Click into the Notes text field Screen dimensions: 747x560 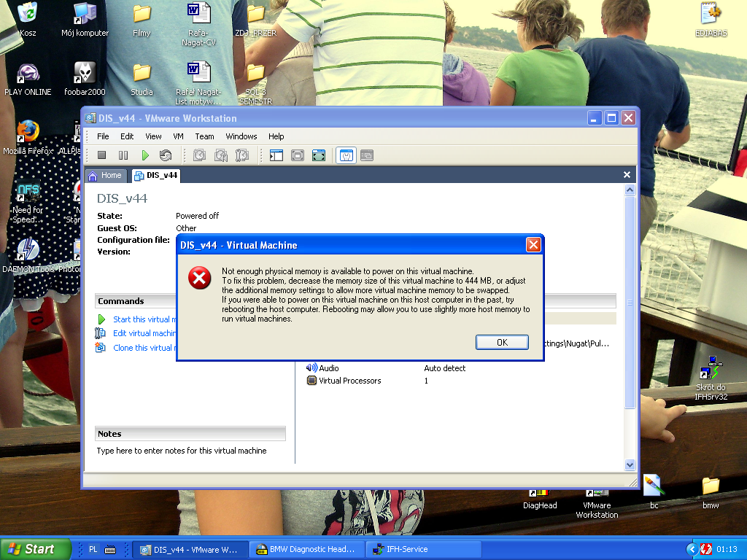190,451
